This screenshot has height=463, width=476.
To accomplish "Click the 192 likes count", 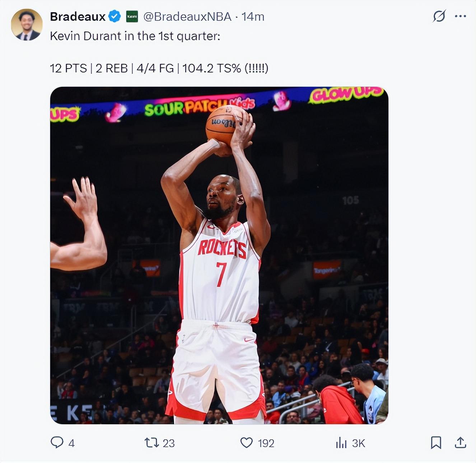I will coord(266,443).
